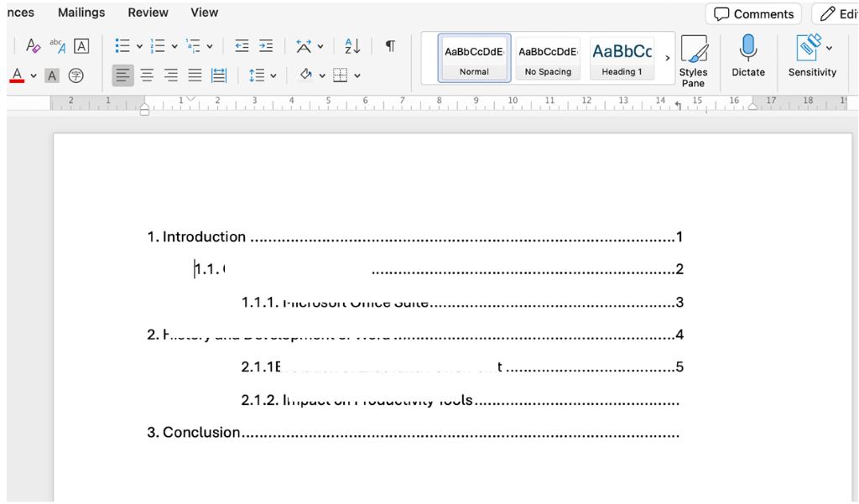Open the Comments panel
Image resolution: width=859 pixels, height=504 pixels.
[754, 14]
